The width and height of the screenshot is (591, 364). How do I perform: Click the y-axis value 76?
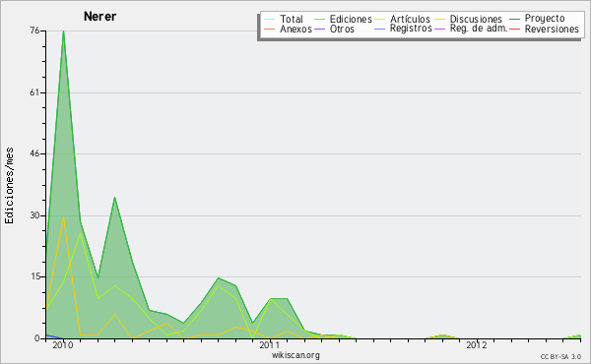pyautogui.click(x=34, y=30)
